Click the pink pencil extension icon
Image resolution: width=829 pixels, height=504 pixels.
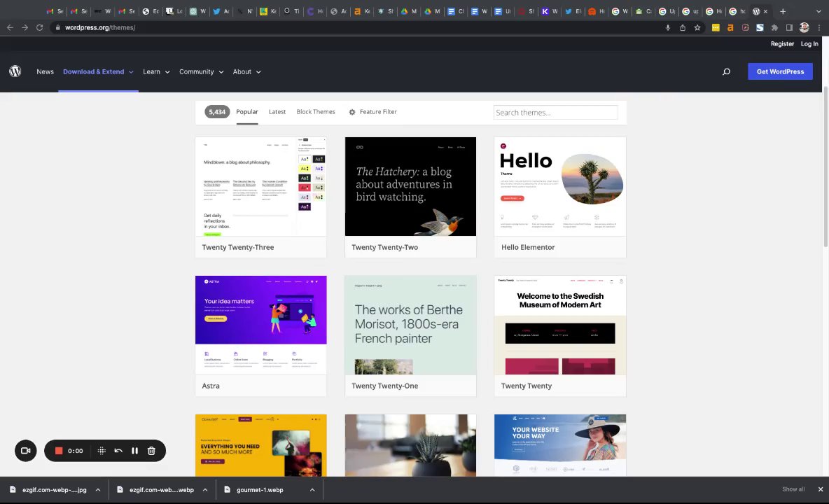746,27
